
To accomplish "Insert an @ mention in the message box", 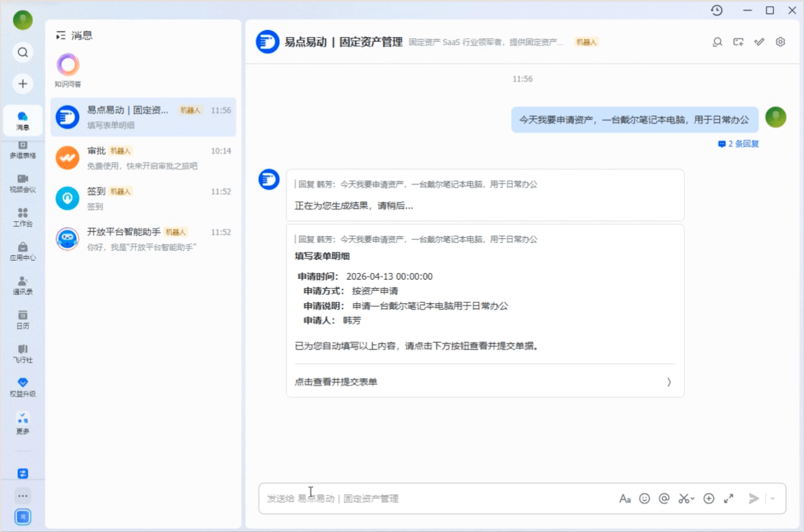I will 665,498.
